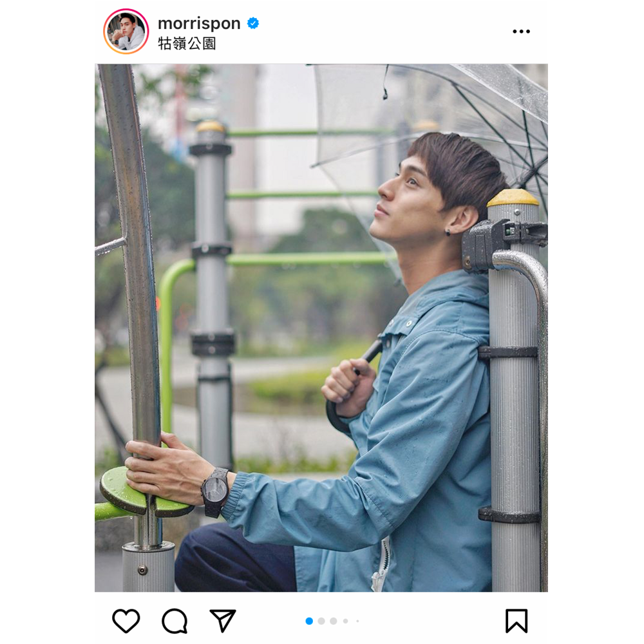644x644 pixels.
Task: Go to the morrispon profile via username
Action: pos(199,24)
